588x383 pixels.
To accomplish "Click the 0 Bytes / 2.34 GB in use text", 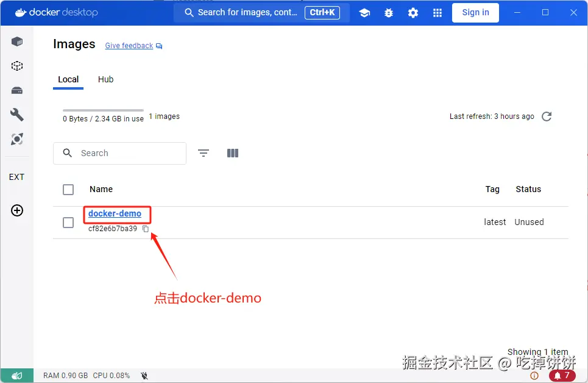I will point(103,119).
